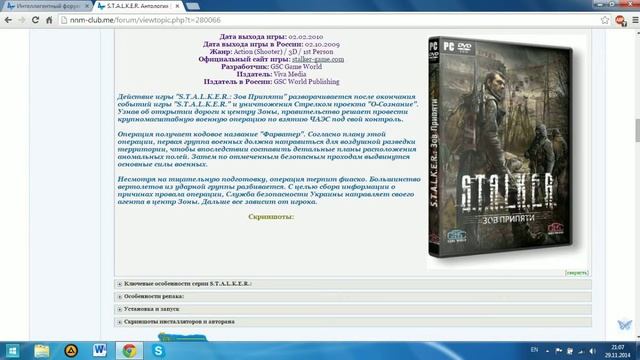Click the paragraph starting "Операция получает кодовое название"
Image resolution: width=640 pixels, height=360 pixels.
coord(267,149)
